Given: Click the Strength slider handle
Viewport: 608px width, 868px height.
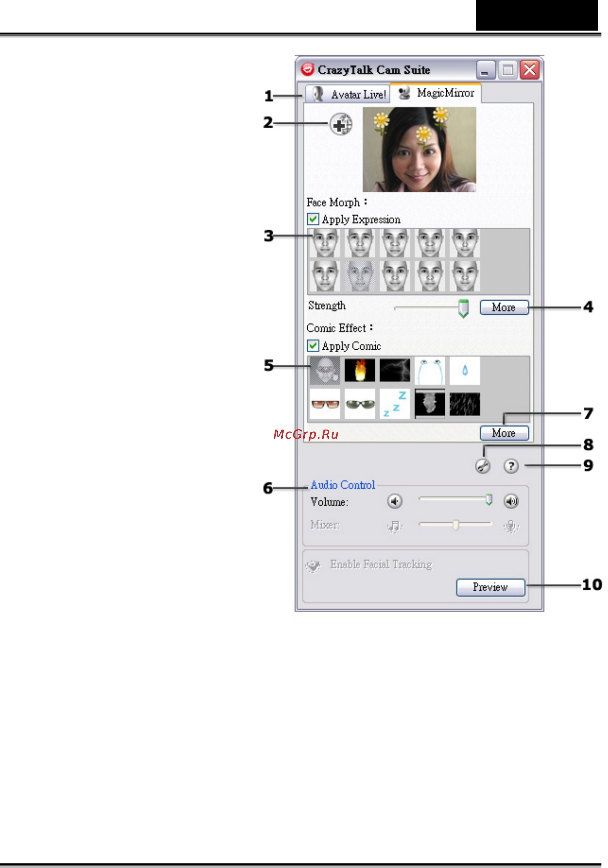Looking at the screenshot, I should [x=463, y=309].
